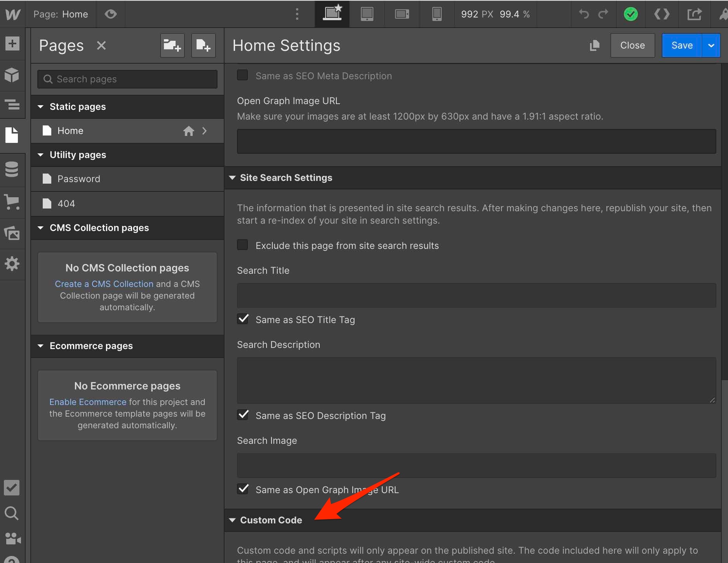Switch to tablet breakpoint
Screen dimensions: 728x563
click(x=367, y=14)
